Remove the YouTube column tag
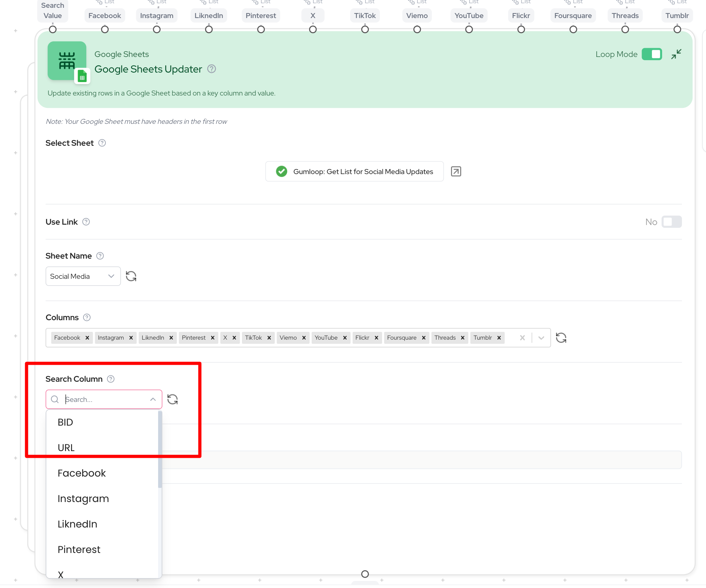This screenshot has width=706, height=588. point(345,338)
